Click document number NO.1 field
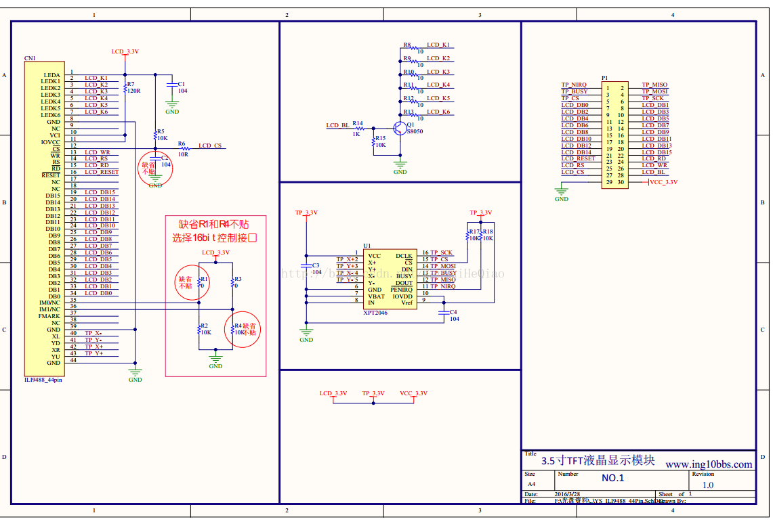 click(x=613, y=478)
